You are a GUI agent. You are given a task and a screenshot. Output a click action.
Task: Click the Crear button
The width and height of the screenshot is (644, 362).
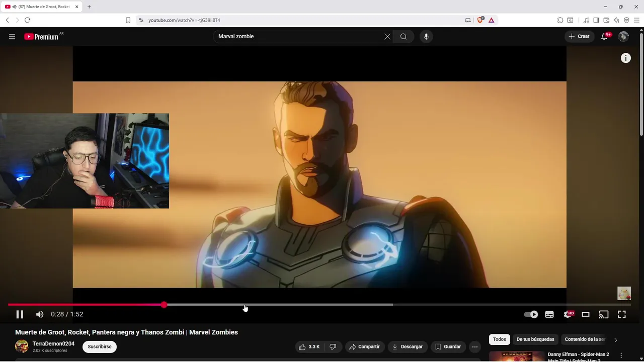[580, 36]
